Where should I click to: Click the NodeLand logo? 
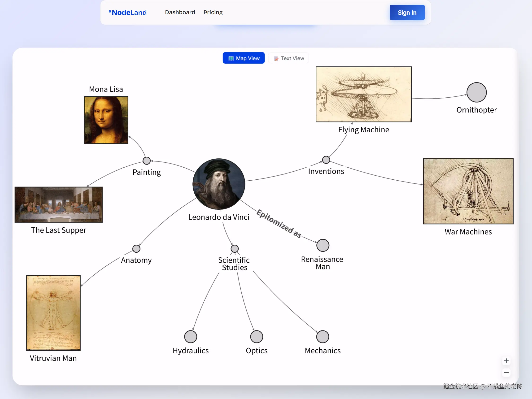[127, 13]
